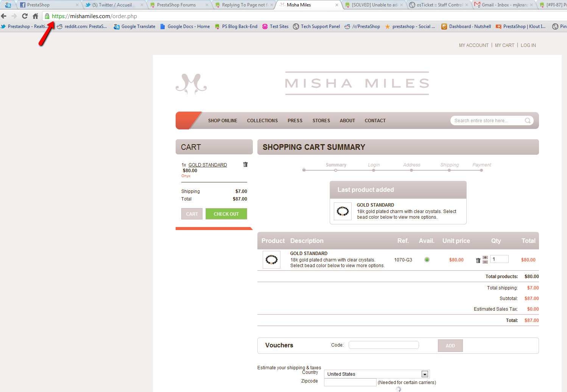Click the browser Forward arrow
Image resolution: width=567 pixels, height=392 pixels.
pyautogui.click(x=14, y=16)
